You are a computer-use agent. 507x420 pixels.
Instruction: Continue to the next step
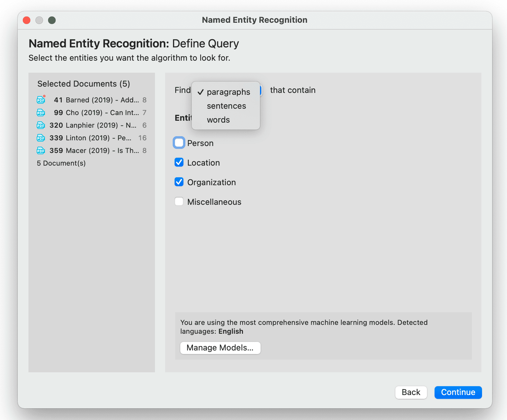click(x=458, y=392)
